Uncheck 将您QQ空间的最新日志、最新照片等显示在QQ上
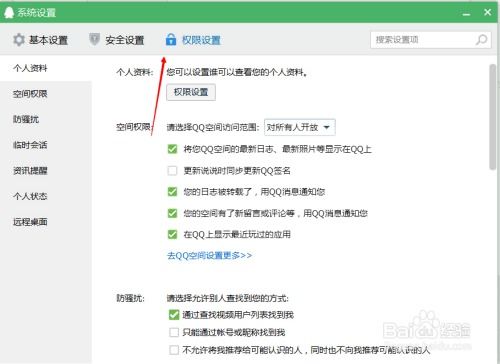This screenshot has width=500, height=364. tap(172, 149)
